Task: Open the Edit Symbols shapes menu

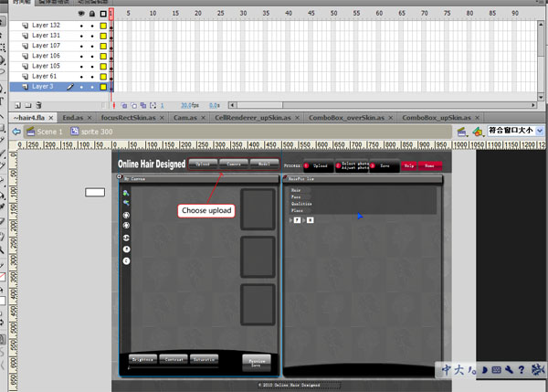Action: 478,132
